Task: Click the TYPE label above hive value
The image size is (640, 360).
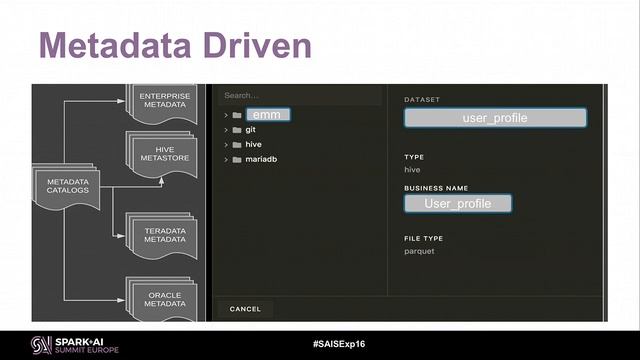Action: pos(414,157)
